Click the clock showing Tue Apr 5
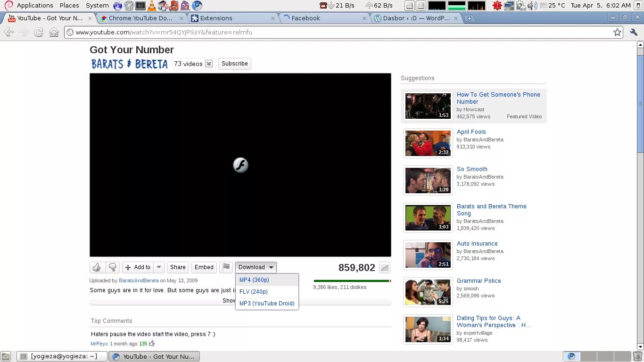The height and width of the screenshot is (362, 644). pyautogui.click(x=600, y=6)
